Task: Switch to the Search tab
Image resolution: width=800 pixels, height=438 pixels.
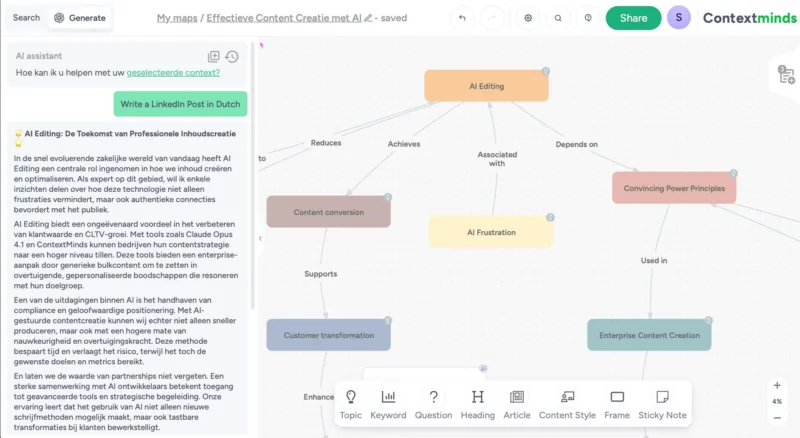Action: coord(26,18)
